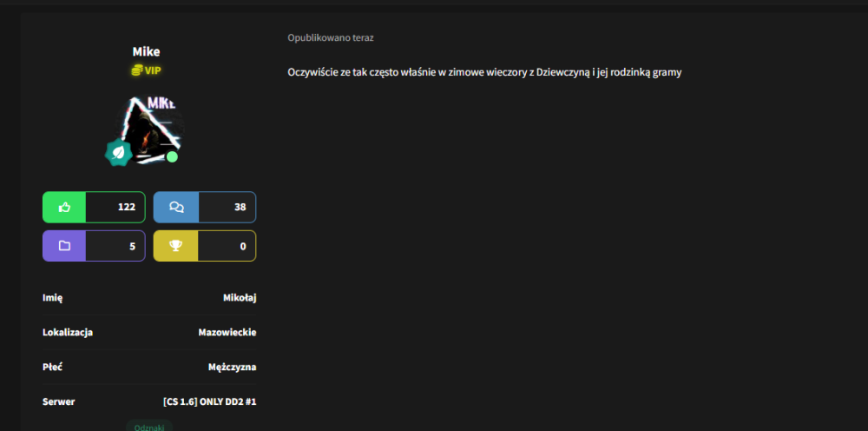Click the Płeć label
Viewport: 868px width, 431px height.
tap(53, 367)
